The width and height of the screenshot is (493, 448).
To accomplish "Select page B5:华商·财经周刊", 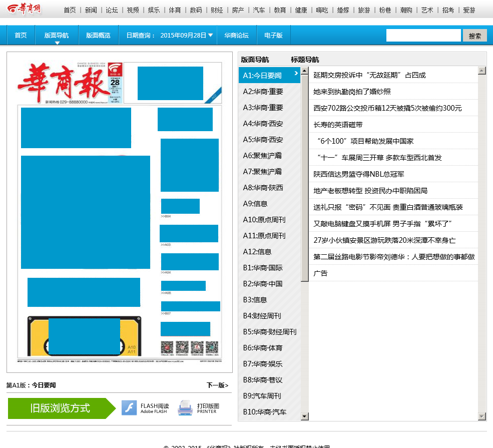I will tap(269, 332).
